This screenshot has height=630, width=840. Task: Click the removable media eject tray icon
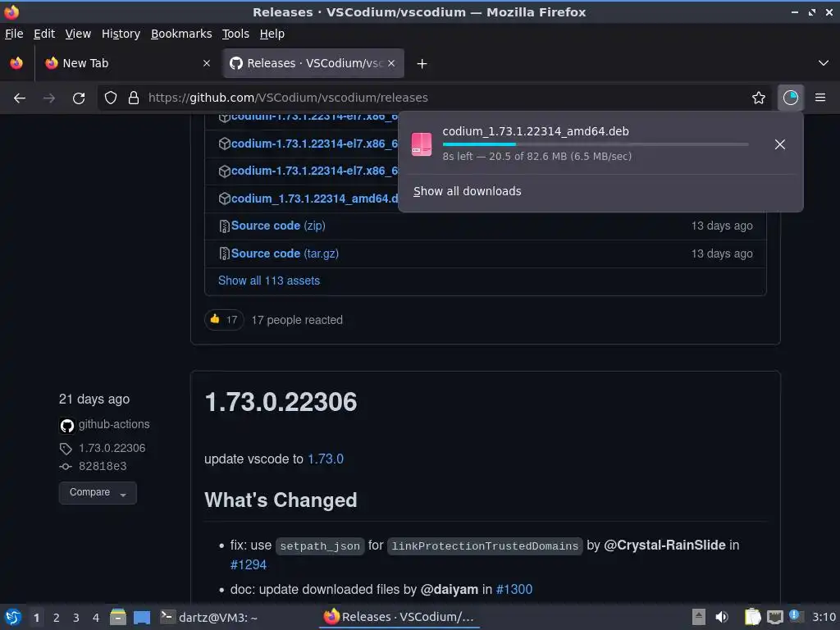[699, 617]
